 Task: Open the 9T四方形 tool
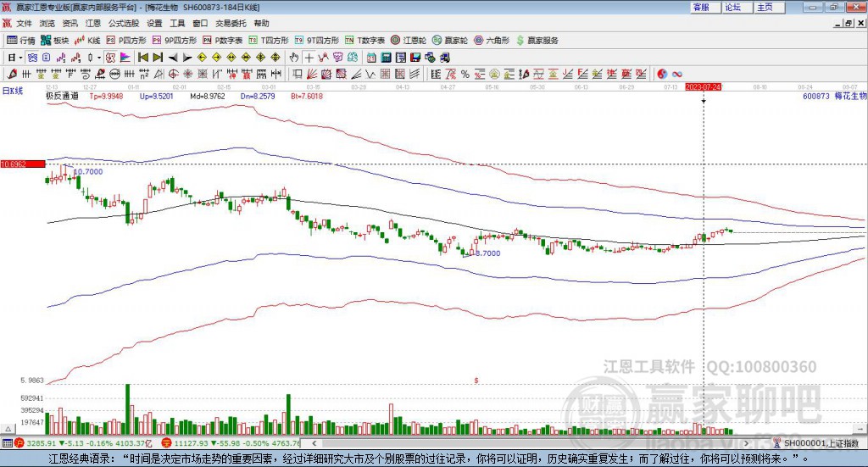(x=317, y=41)
